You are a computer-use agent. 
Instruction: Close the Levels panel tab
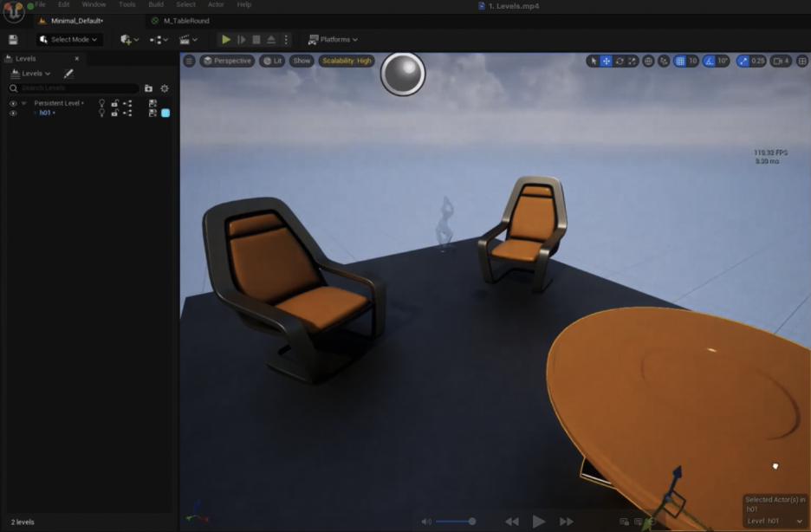click(x=77, y=58)
